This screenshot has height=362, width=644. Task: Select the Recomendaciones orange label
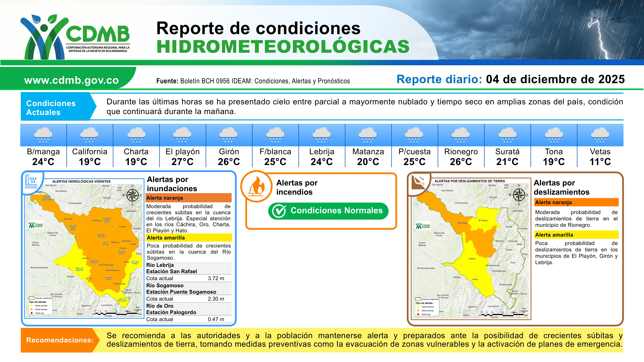[x=60, y=340]
